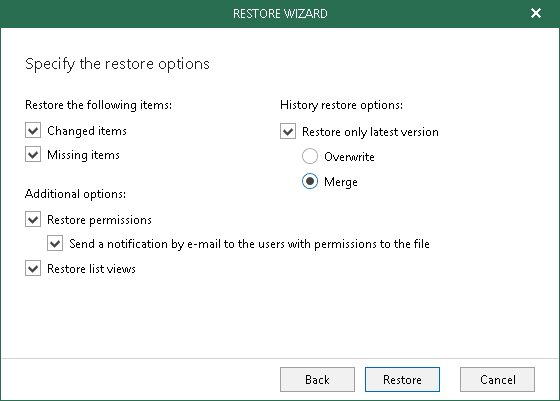Cancel the restore wizard
560x401 pixels.
pyautogui.click(x=498, y=380)
